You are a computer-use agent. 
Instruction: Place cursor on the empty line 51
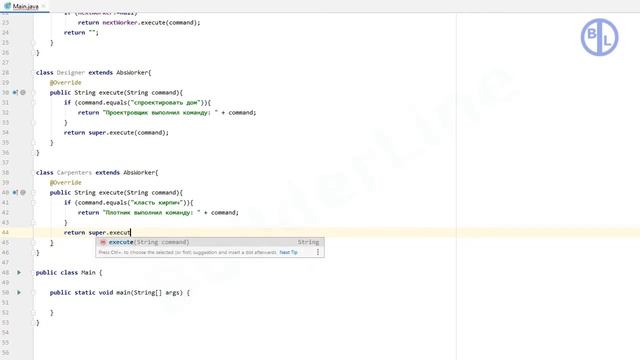click(245, 302)
